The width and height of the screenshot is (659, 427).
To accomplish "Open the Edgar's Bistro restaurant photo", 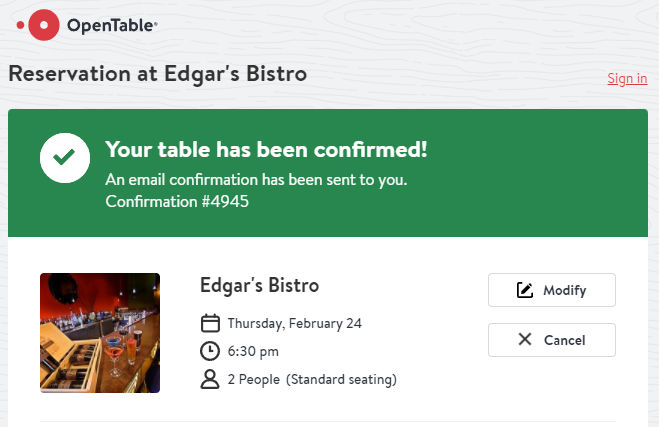I will [x=100, y=333].
